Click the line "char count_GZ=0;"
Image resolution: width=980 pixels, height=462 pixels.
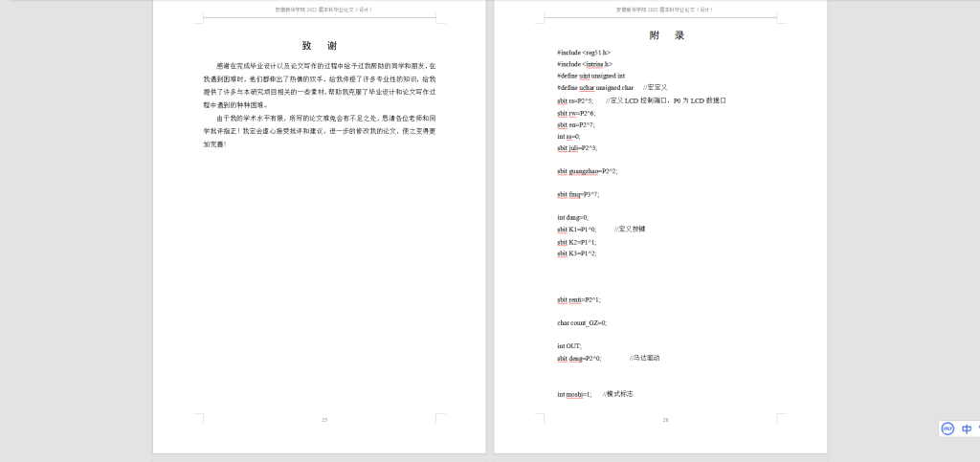click(582, 323)
